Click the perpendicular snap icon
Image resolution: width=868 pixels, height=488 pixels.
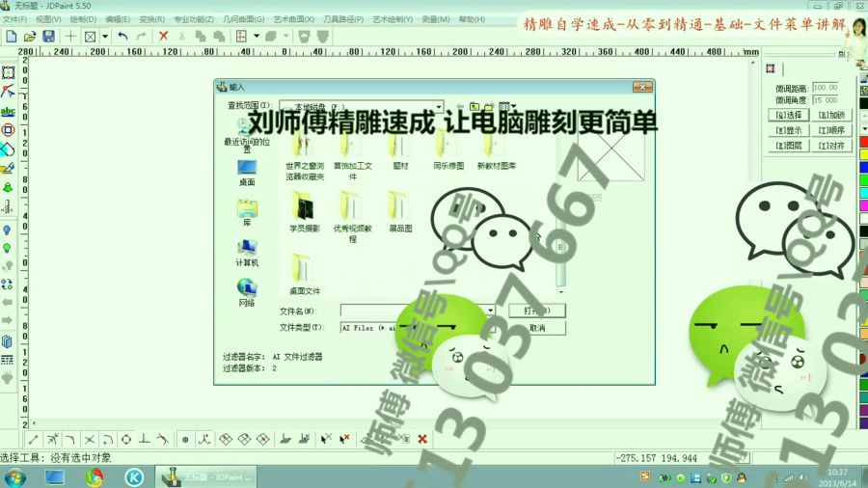pos(145,440)
